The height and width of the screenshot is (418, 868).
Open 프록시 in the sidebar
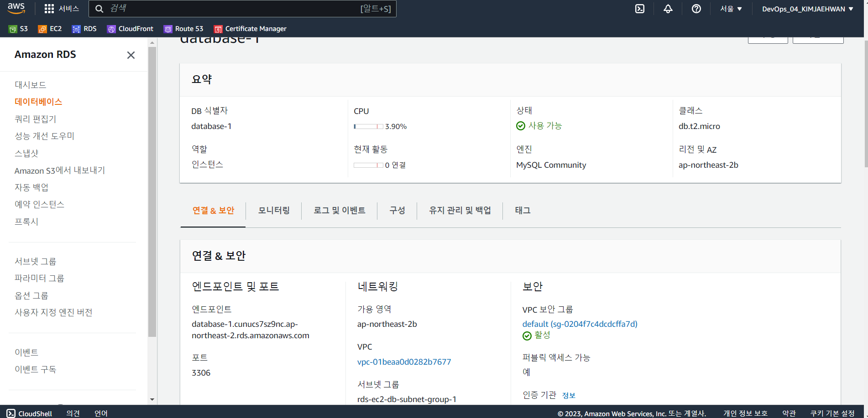26,222
